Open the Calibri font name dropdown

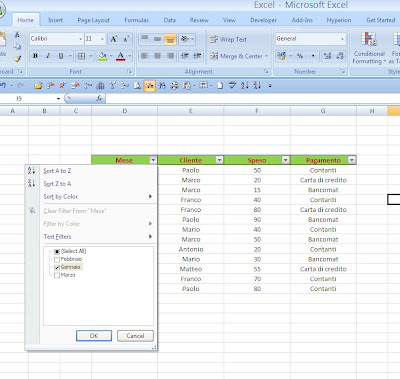pyautogui.click(x=80, y=39)
